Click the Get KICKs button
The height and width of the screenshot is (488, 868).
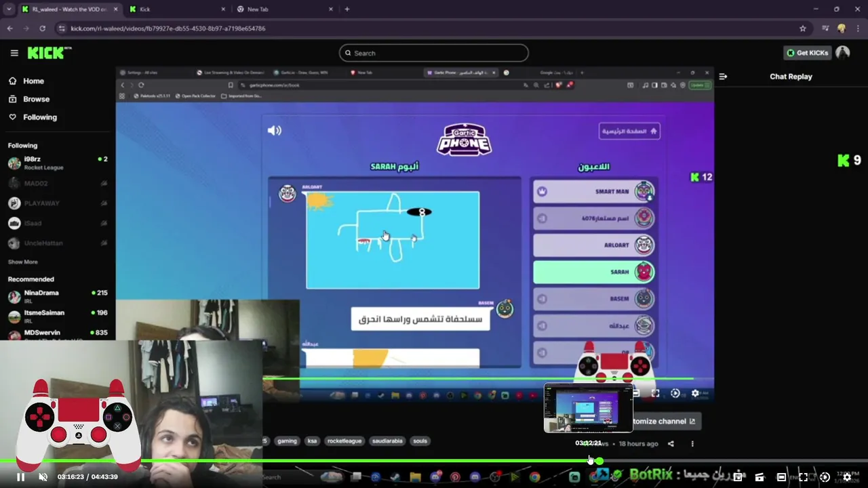[x=807, y=53]
